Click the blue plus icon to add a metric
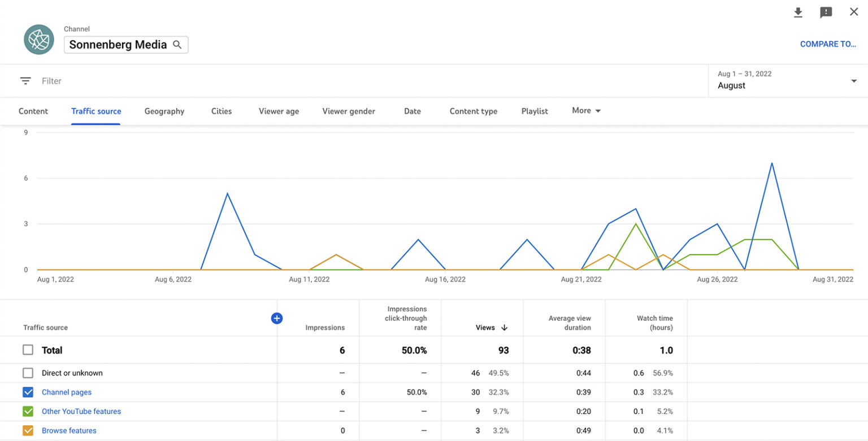This screenshot has height=441, width=868. [x=277, y=318]
